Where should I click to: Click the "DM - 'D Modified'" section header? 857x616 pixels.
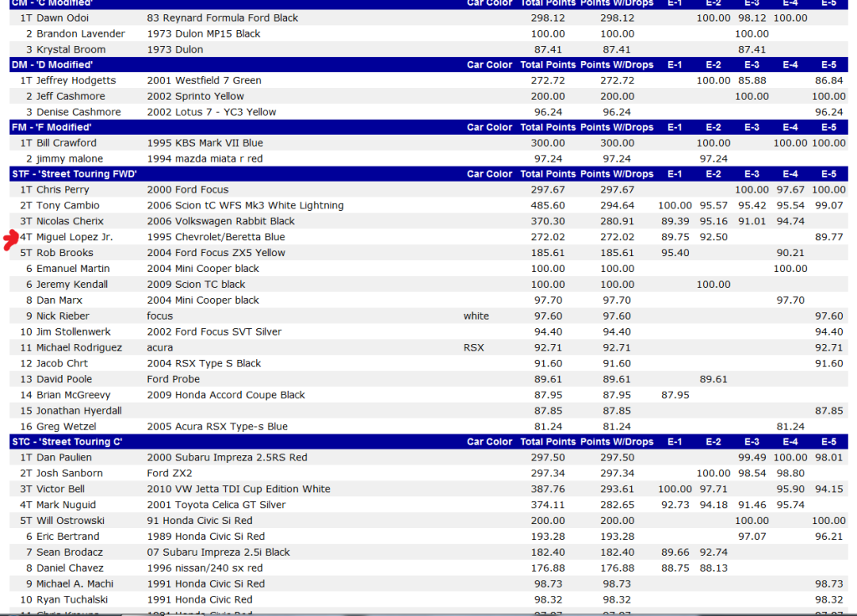(53, 65)
